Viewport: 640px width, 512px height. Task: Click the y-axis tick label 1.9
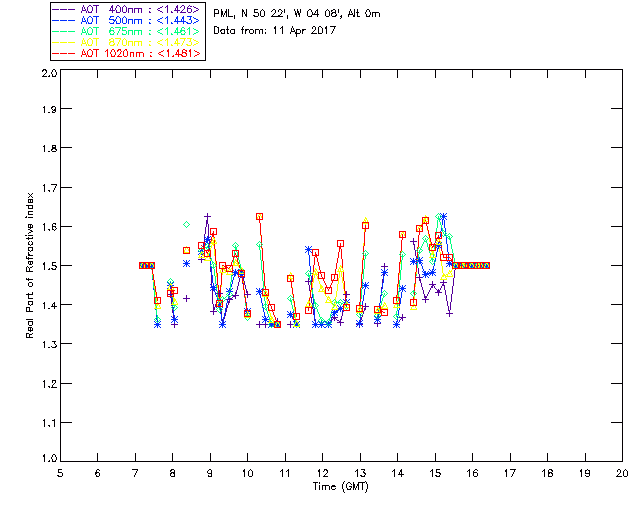coord(49,109)
